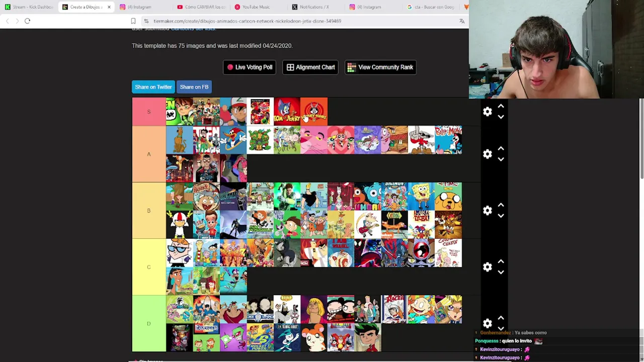Screen dimensions: 644x362
Task: Click the bookmark icon in address bar
Action: tap(133, 21)
